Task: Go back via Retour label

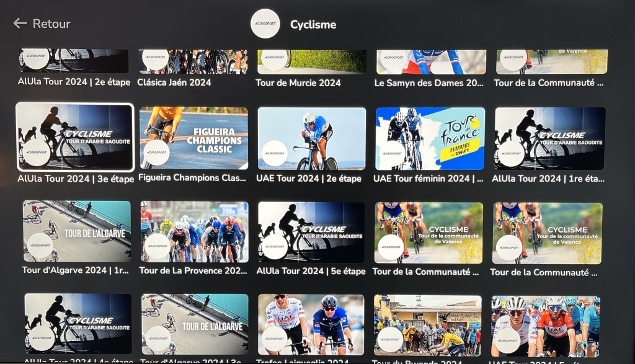Action: (x=51, y=24)
